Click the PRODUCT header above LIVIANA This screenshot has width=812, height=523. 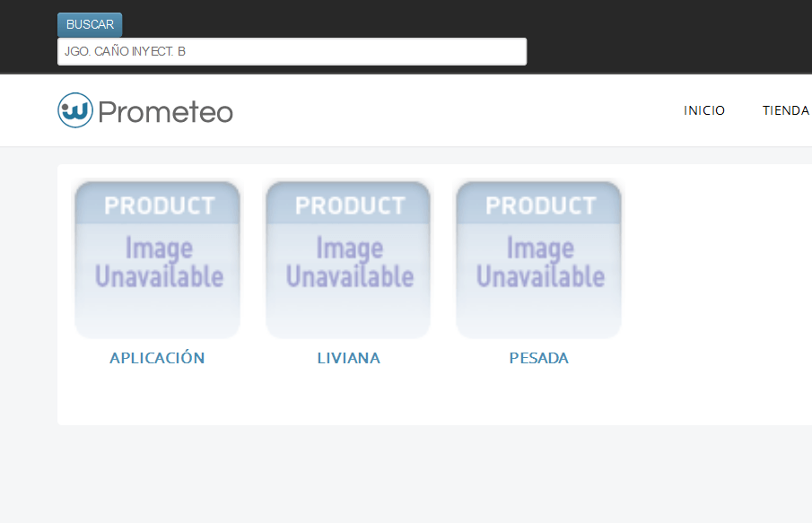tap(350, 205)
